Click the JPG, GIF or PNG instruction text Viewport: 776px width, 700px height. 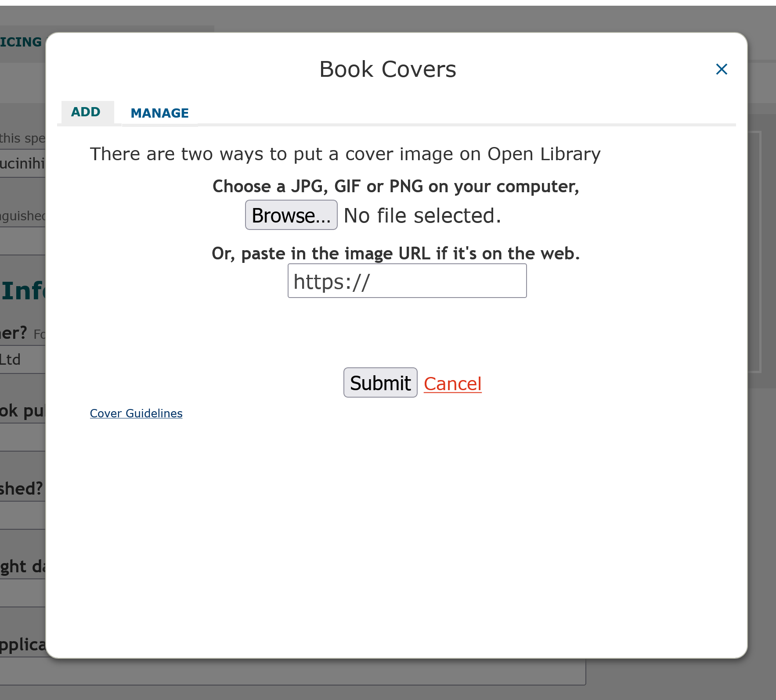[395, 186]
